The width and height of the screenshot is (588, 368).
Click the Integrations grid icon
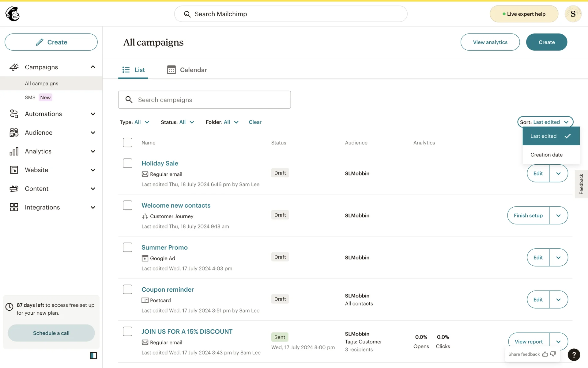pos(14,207)
